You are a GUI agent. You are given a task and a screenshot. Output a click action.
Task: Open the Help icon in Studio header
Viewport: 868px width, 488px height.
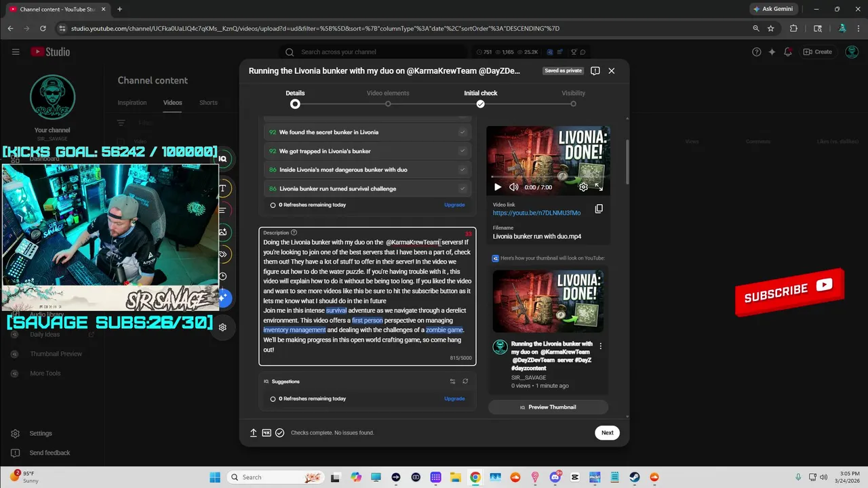[757, 52]
